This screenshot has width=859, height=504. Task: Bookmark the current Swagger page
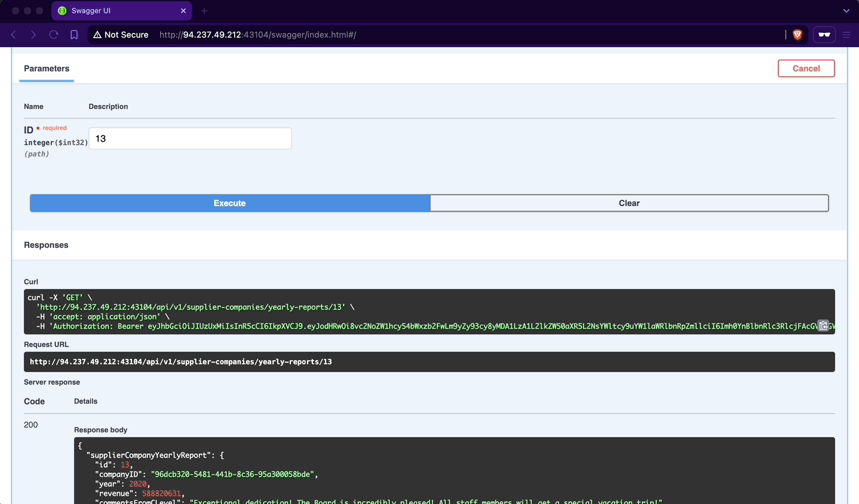click(x=73, y=35)
